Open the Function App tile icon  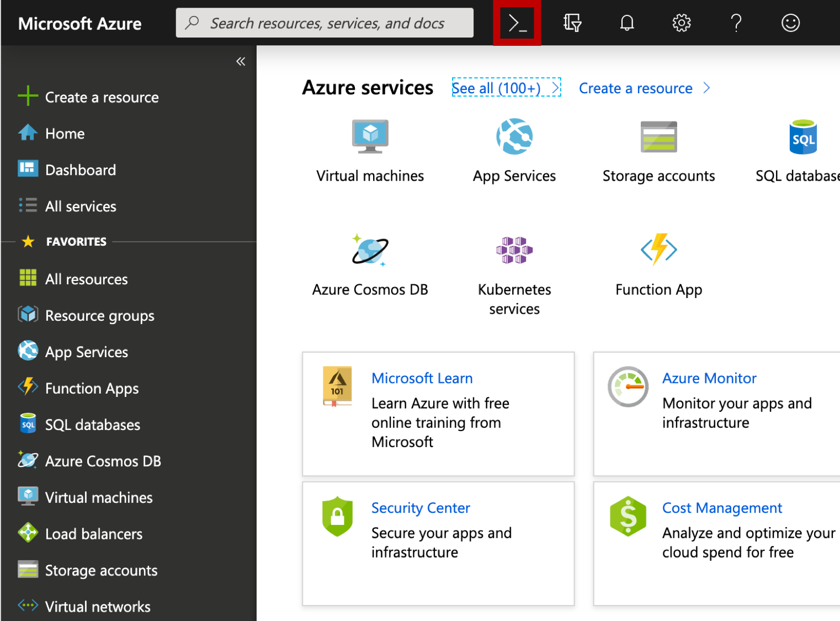(658, 250)
